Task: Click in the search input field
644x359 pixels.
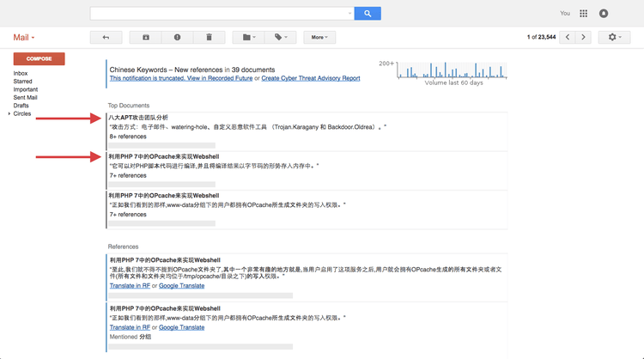Action: [221, 14]
